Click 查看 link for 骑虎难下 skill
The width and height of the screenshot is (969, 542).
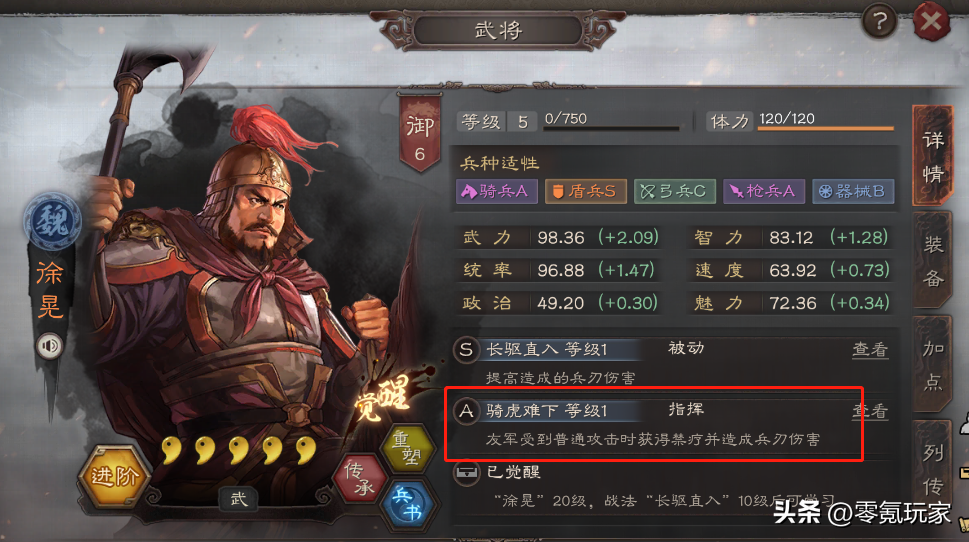click(x=870, y=411)
